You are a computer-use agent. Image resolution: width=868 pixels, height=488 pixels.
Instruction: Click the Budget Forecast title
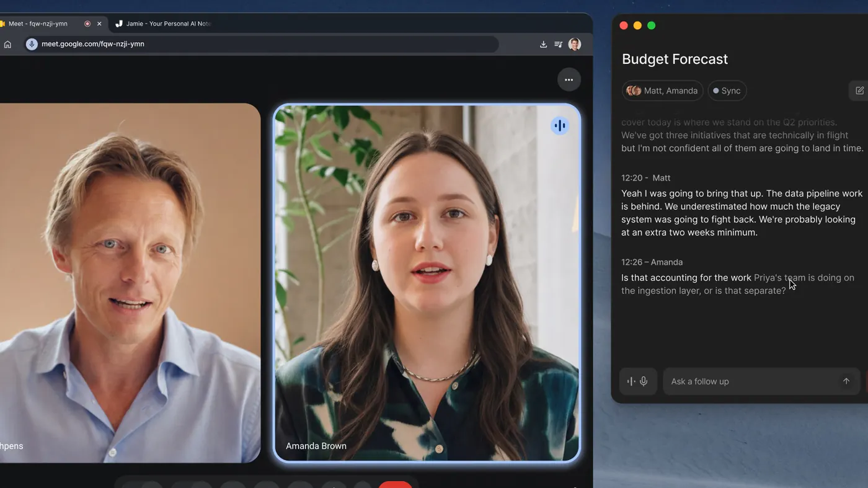(x=675, y=59)
